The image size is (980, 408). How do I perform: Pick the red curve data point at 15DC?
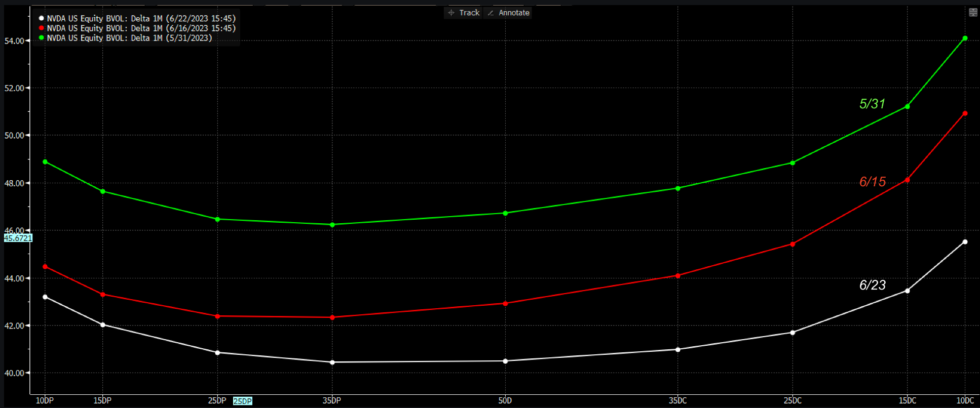pos(907,180)
